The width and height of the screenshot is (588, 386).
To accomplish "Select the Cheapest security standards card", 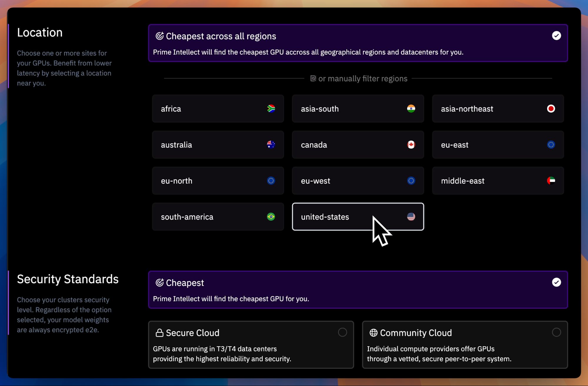I will (x=358, y=290).
